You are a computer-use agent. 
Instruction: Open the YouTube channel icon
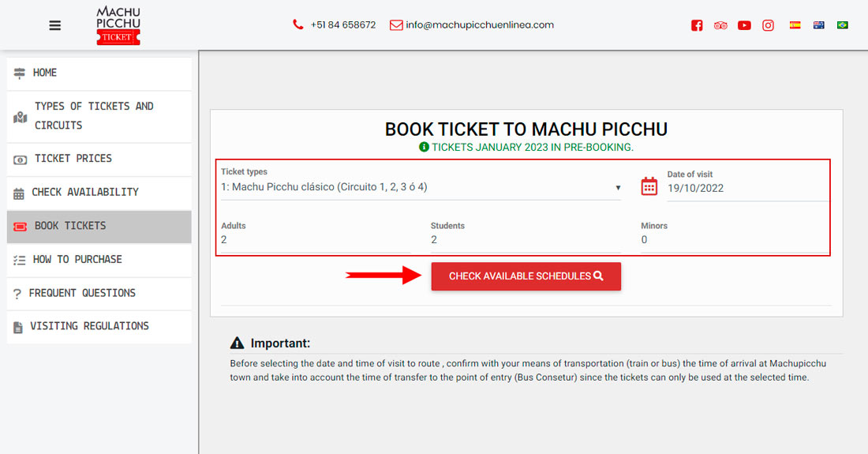744,25
